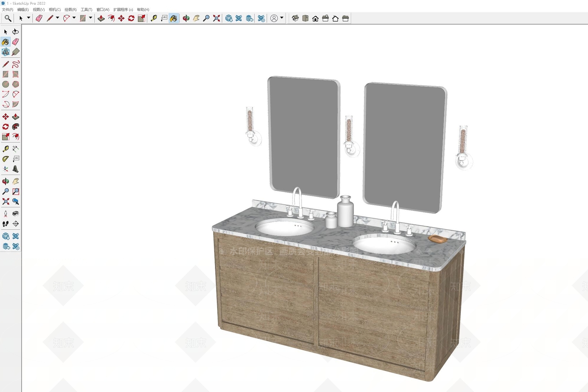Click the Tape Measure in top toolbar
The height and width of the screenshot is (392, 588).
154,18
